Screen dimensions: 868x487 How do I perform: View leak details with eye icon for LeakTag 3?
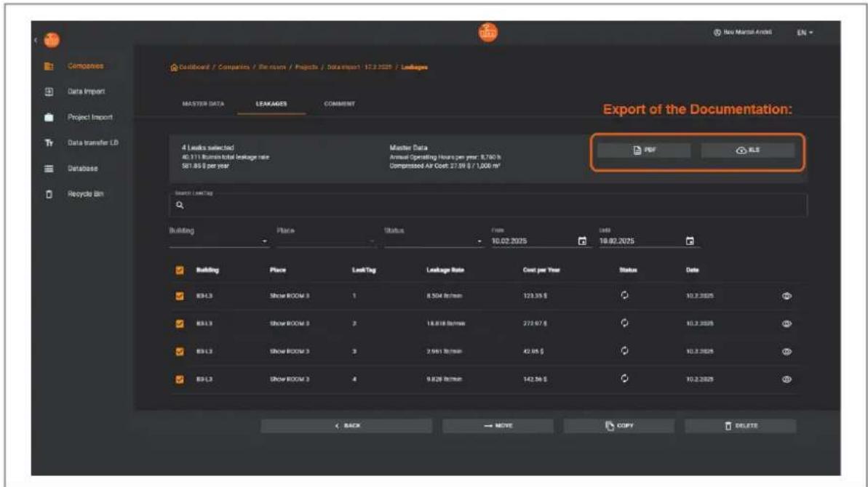click(787, 352)
